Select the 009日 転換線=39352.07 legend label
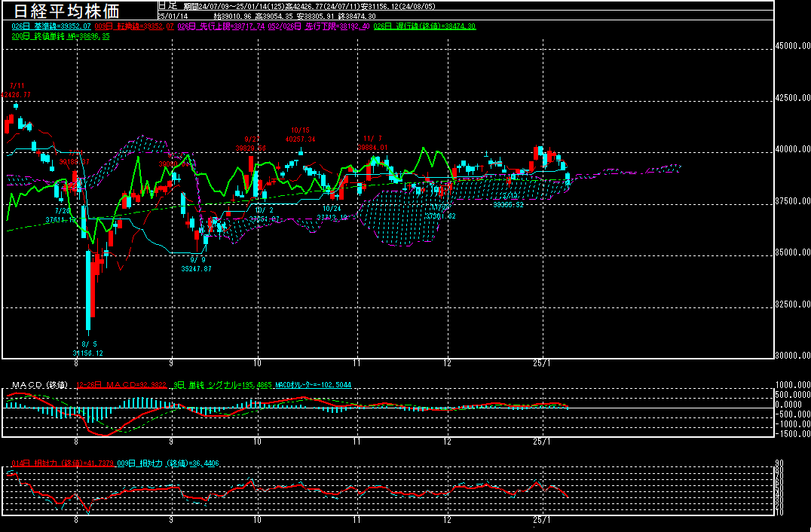 134,26
